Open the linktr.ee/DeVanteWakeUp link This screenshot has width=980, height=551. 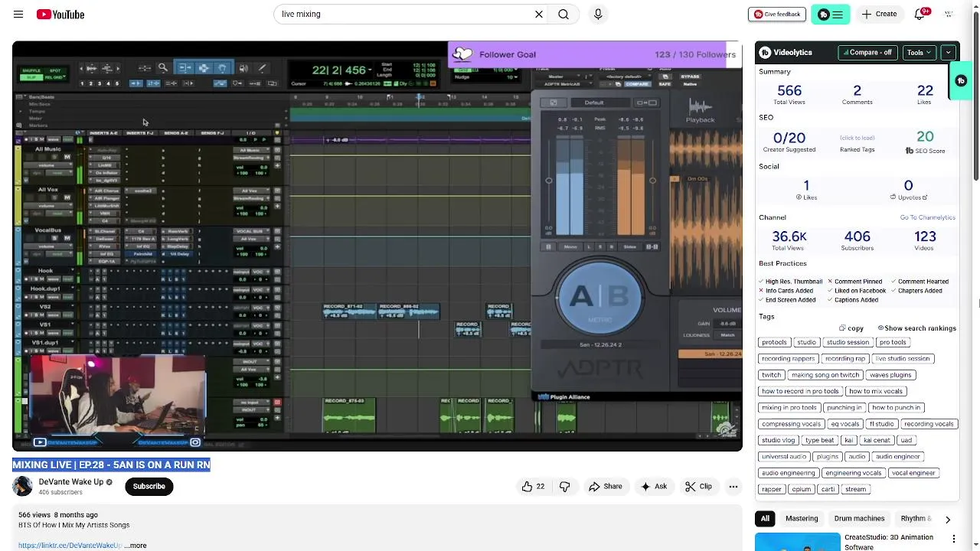70,546
